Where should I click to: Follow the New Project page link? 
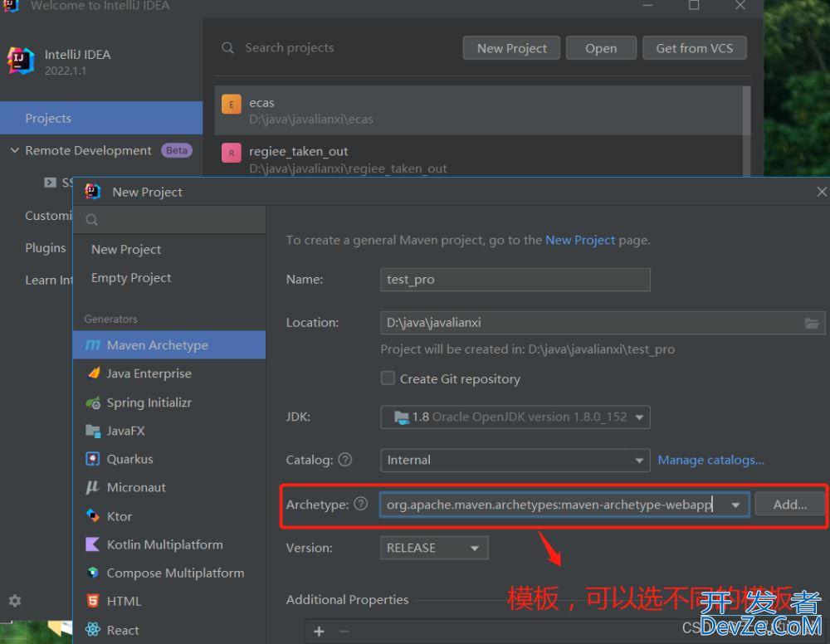[x=580, y=240]
